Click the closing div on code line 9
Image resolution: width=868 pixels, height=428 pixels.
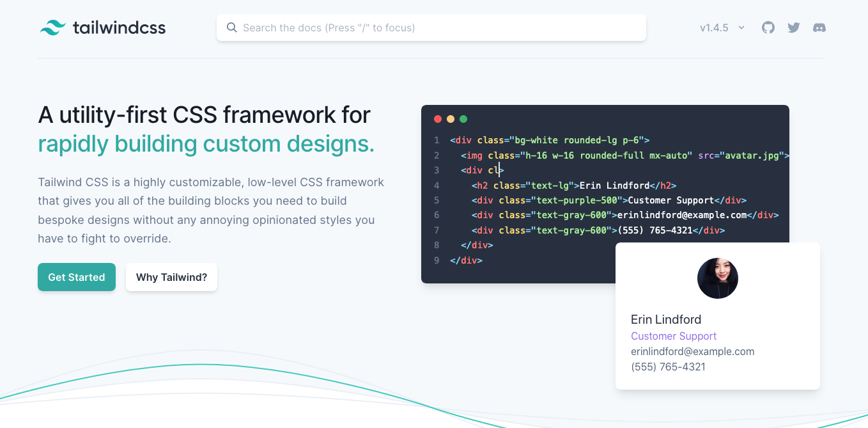pyautogui.click(x=466, y=260)
